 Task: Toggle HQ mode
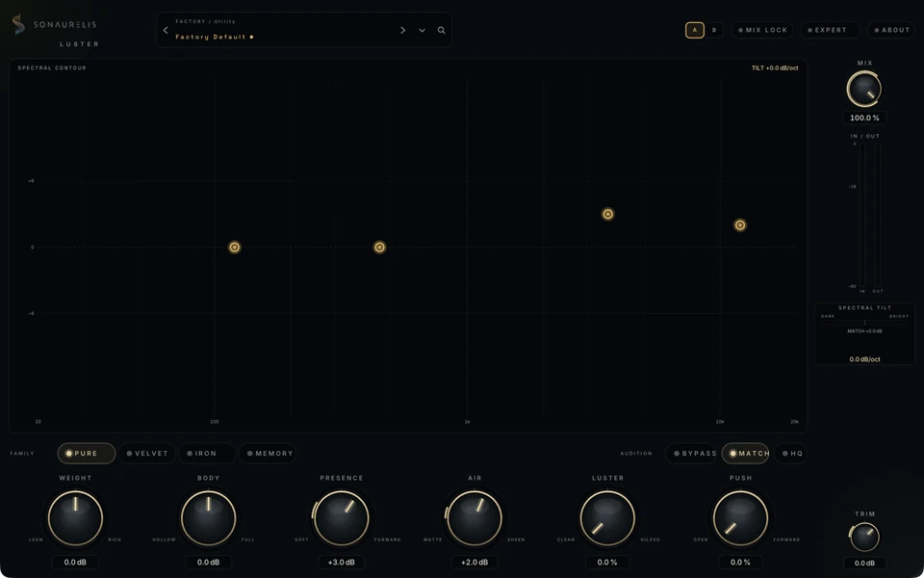(x=791, y=454)
